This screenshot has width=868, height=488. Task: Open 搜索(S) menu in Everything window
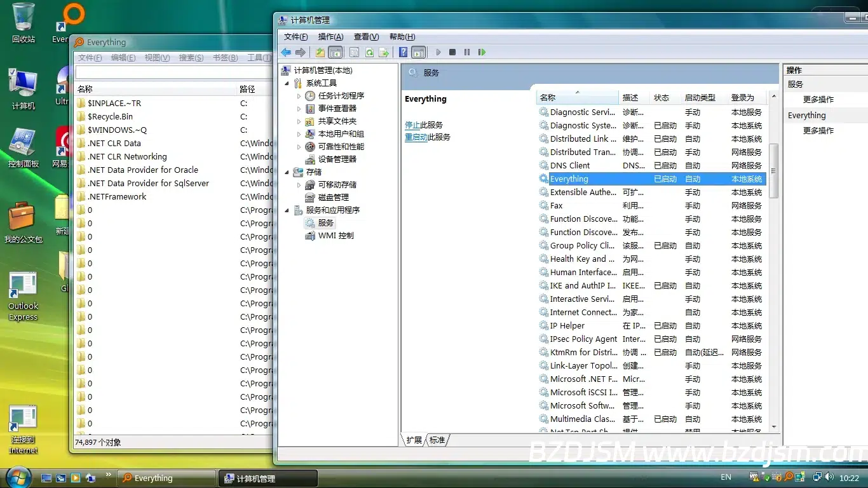pyautogui.click(x=191, y=58)
